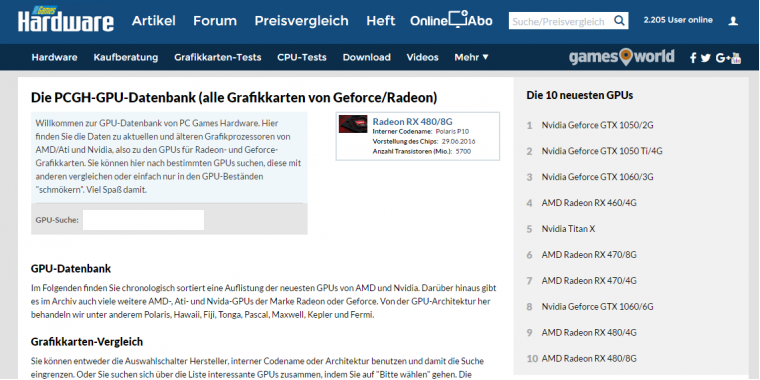The height and width of the screenshot is (380, 760).
Task: Click the Vorstellung des Chips date line
Action: 424,142
